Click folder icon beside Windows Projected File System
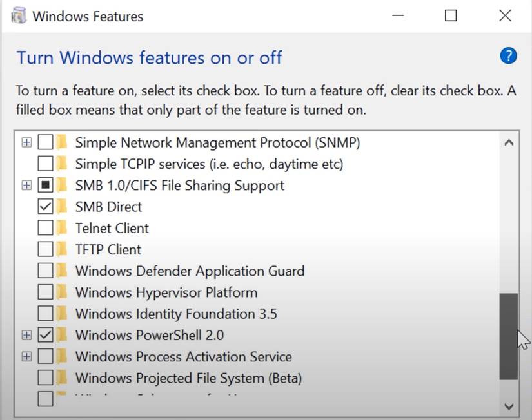The width and height of the screenshot is (532, 420). tap(62, 377)
